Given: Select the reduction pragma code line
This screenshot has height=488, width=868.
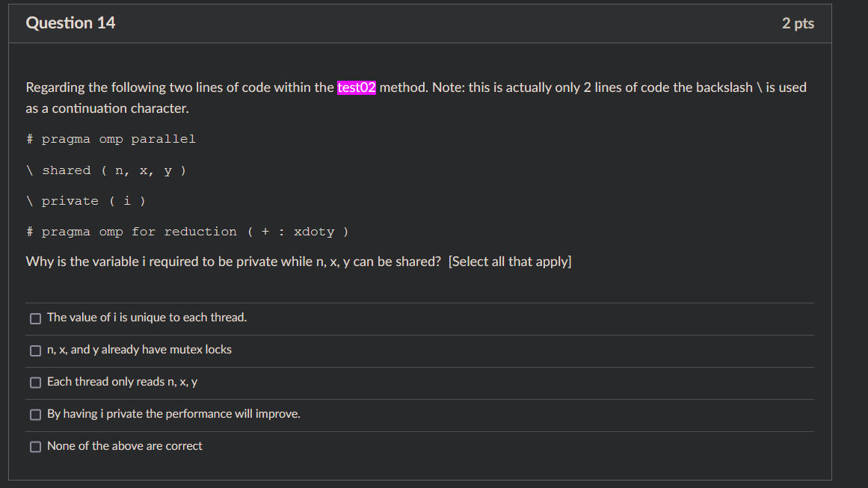Looking at the screenshot, I should pos(187,231).
